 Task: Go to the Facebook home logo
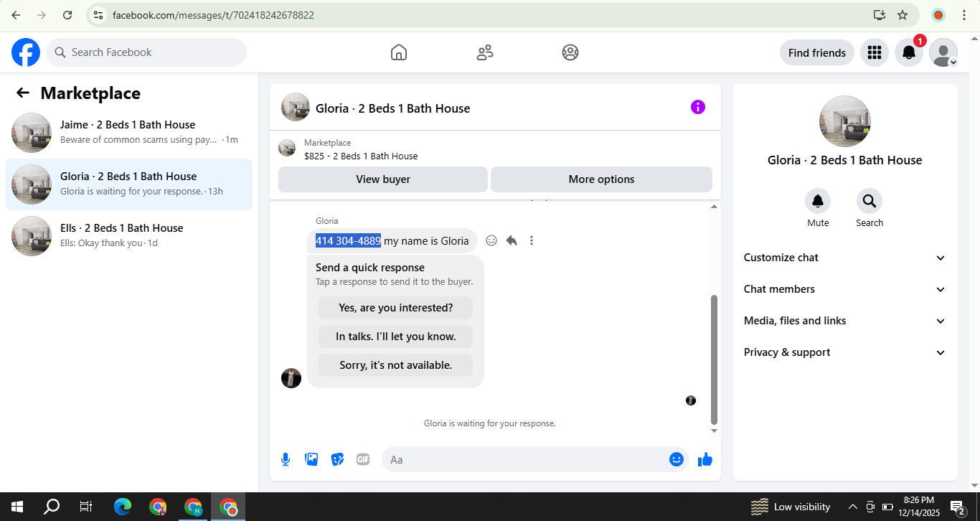coord(26,52)
